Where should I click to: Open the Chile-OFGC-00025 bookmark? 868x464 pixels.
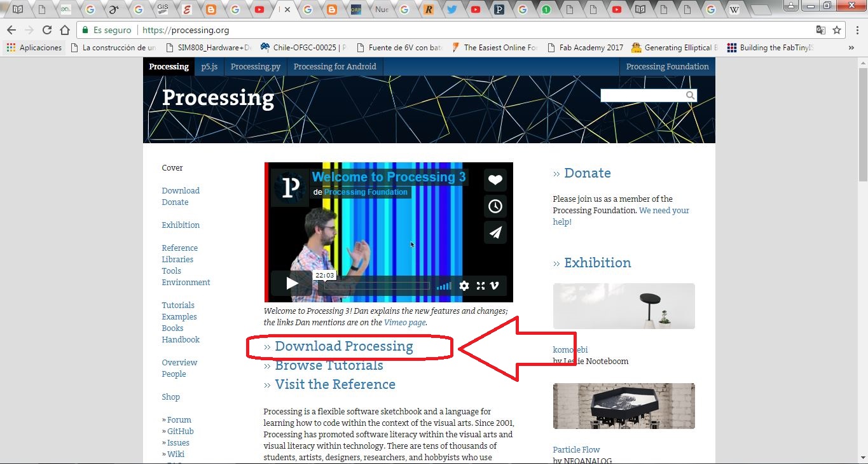pos(304,48)
